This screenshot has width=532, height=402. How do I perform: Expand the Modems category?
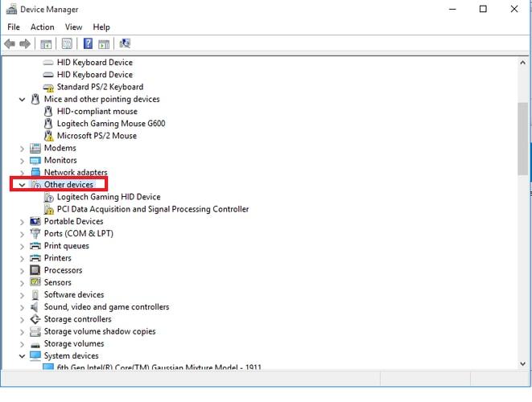coord(22,149)
